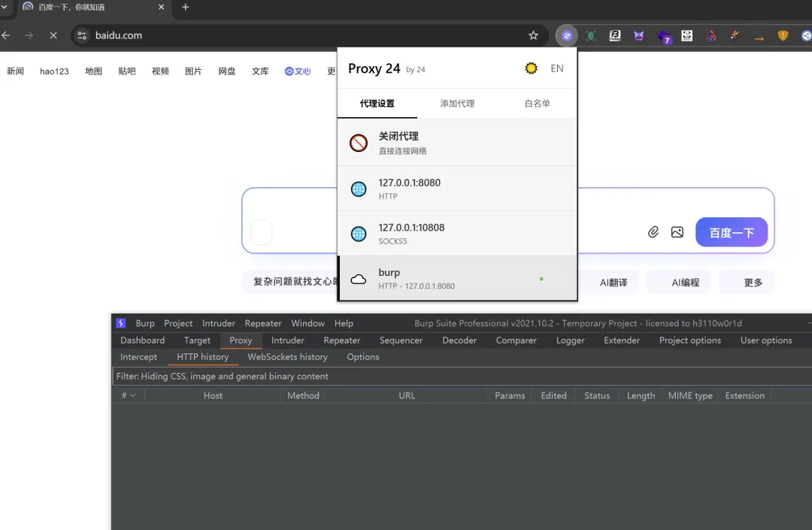Screen dimensions: 812x530
Task: Open the Intercept sub-tab
Action: (138, 356)
